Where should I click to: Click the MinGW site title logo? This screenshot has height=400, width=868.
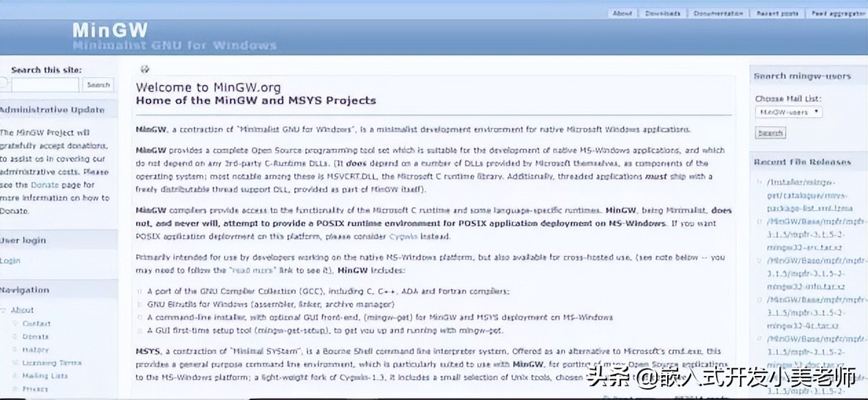(110, 30)
